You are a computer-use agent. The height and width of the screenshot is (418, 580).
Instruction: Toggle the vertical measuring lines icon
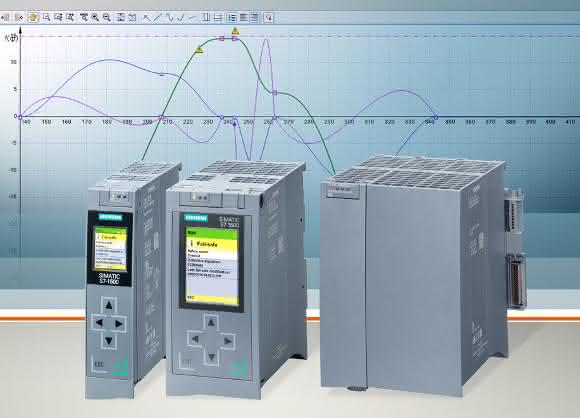click(x=206, y=17)
